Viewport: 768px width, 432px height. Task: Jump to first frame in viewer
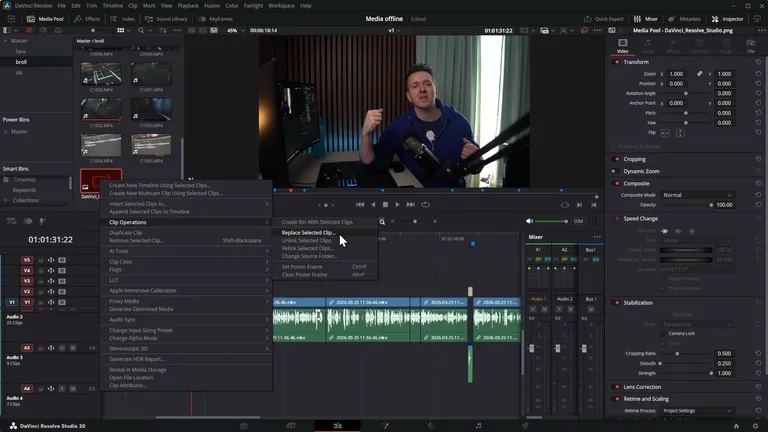coord(360,205)
